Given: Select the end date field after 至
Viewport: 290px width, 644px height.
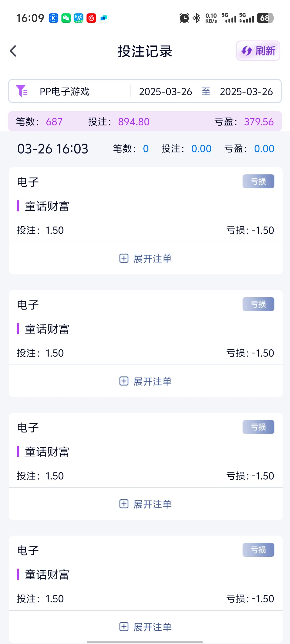Looking at the screenshot, I should tap(246, 92).
